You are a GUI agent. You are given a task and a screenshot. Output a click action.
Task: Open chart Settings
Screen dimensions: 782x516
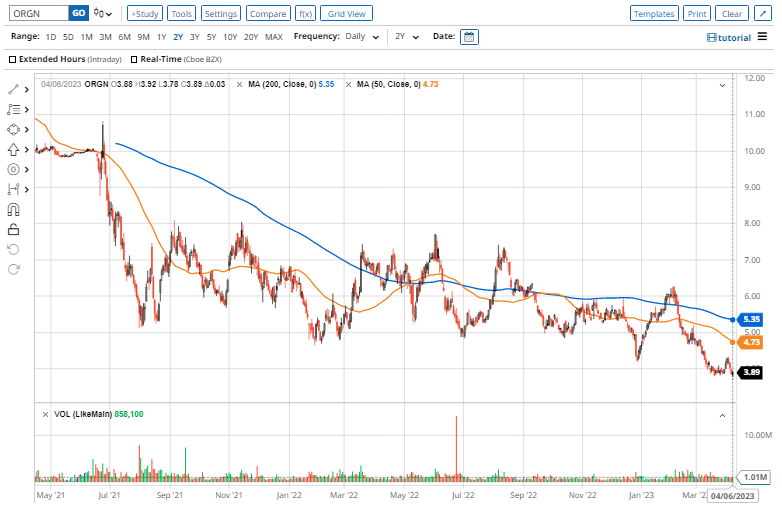pyautogui.click(x=221, y=13)
